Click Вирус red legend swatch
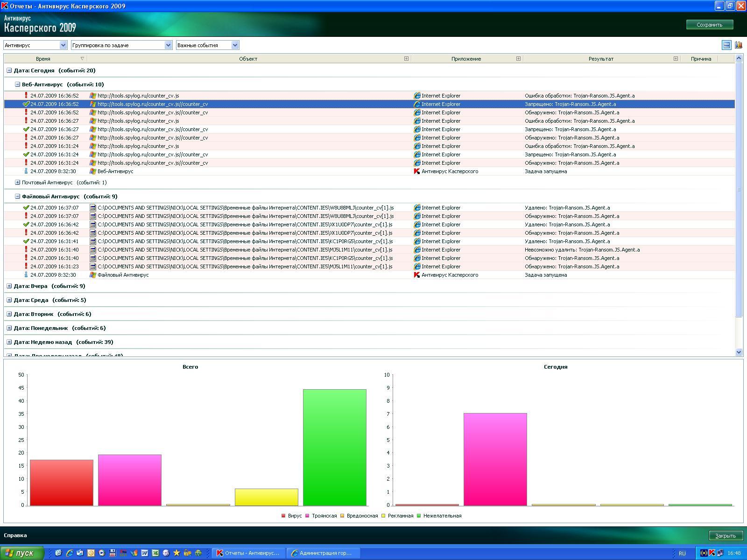The width and height of the screenshot is (747, 560). click(283, 516)
